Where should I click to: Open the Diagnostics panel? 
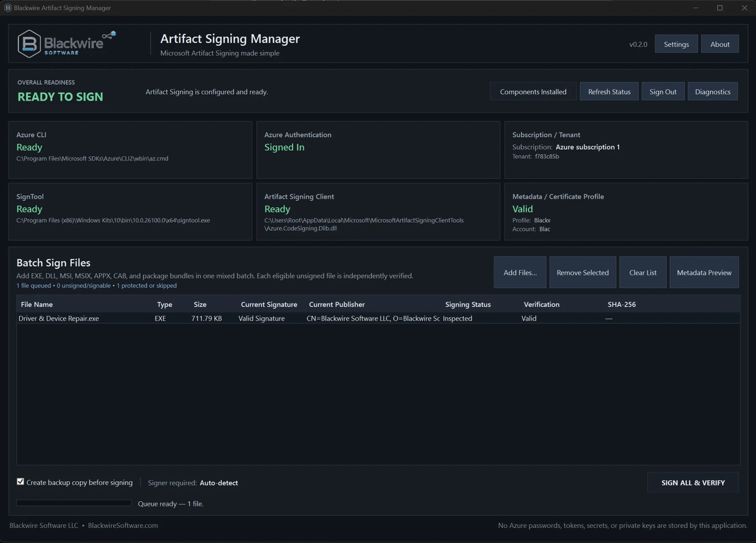click(x=712, y=91)
